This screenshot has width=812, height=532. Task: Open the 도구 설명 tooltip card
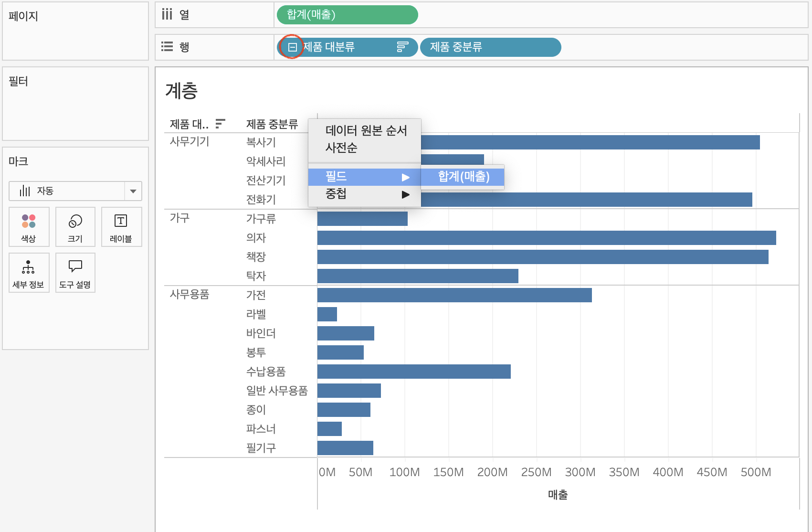[75, 273]
